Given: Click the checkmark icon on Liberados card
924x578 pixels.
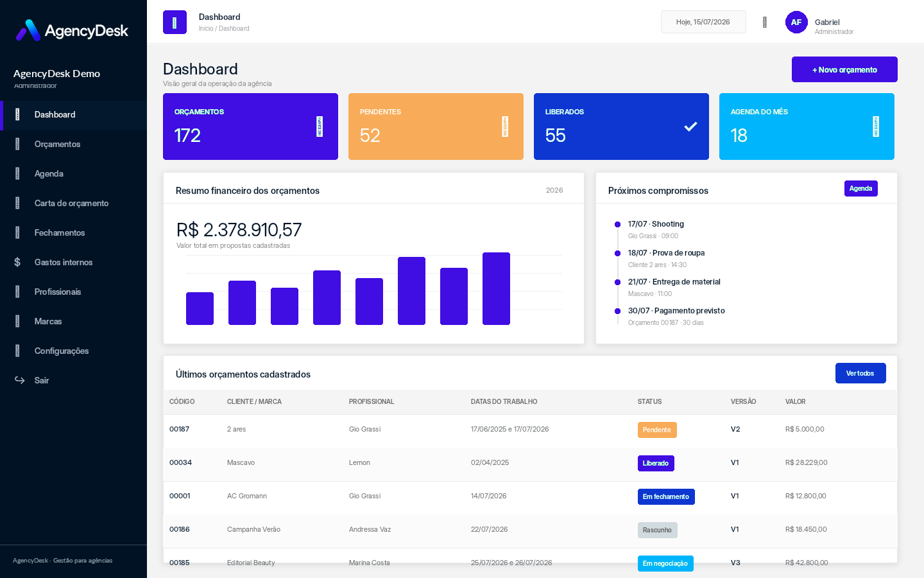Looking at the screenshot, I should click(690, 127).
